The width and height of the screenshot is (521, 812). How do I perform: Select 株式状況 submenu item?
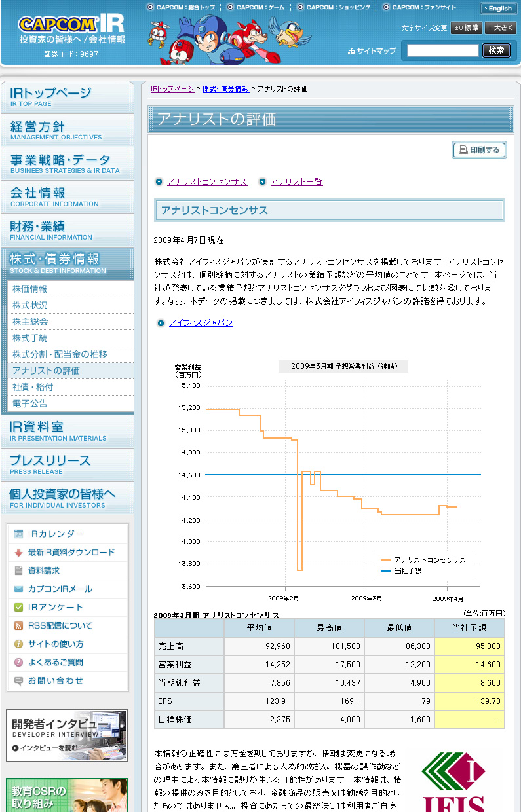71,305
